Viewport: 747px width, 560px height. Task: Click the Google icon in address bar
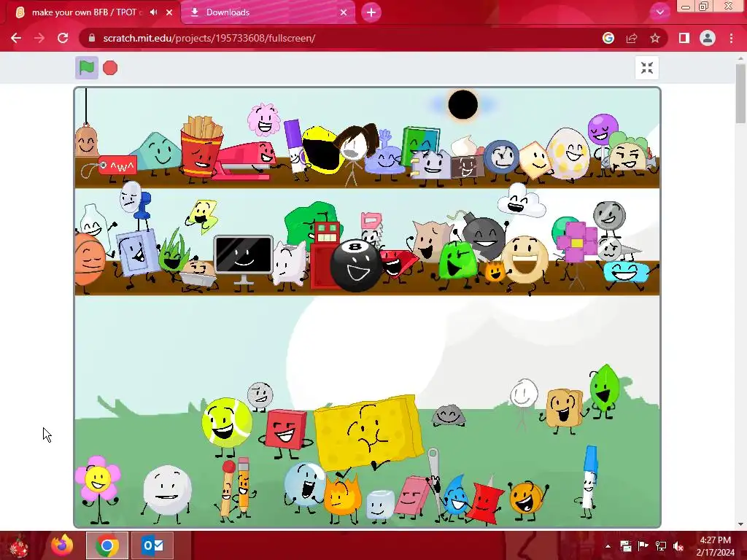click(x=608, y=38)
